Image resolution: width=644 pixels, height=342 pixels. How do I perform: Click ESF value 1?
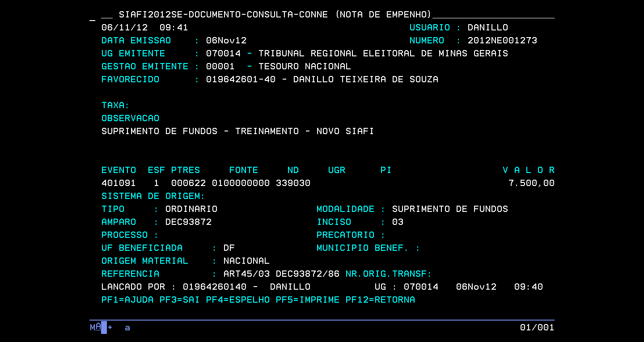pyautogui.click(x=156, y=183)
